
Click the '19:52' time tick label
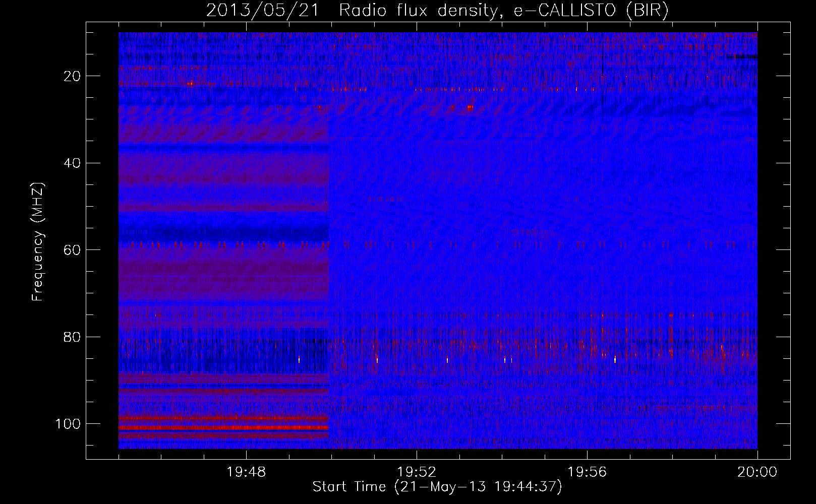pyautogui.click(x=417, y=472)
